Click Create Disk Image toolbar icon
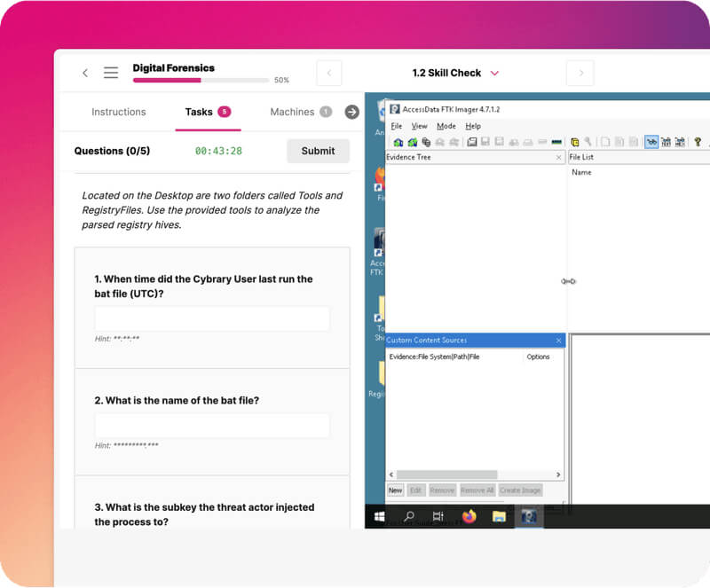710x588 pixels. (x=472, y=142)
